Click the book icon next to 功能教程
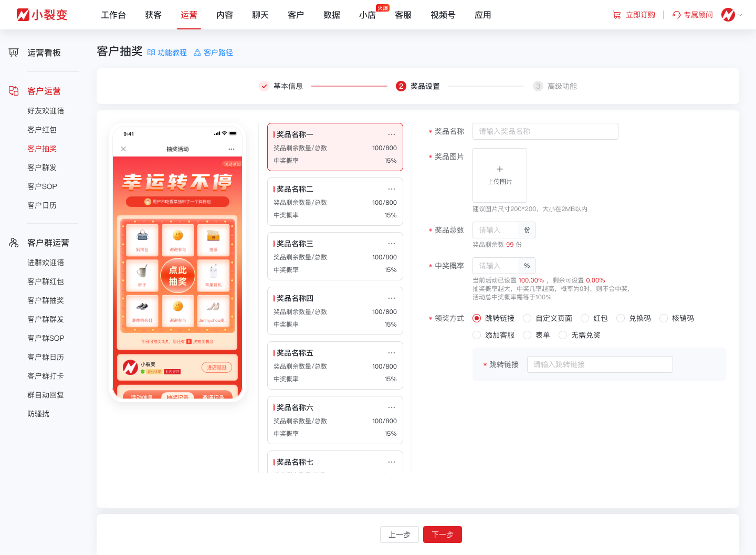This screenshot has height=555, width=756. (151, 53)
